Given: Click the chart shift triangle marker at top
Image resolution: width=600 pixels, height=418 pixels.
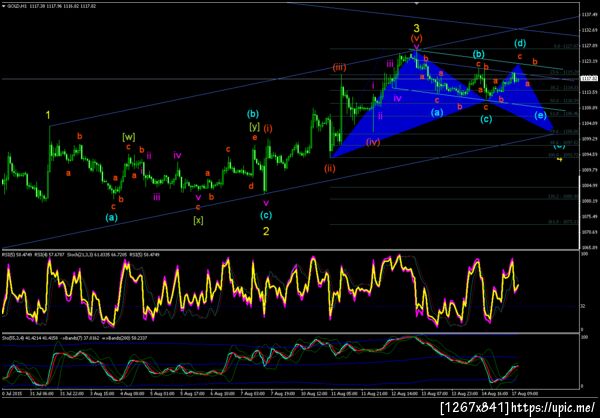Looking at the screenshot, I should tap(417, 3).
